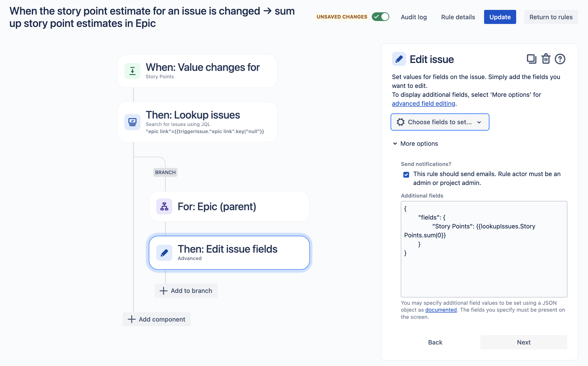Image resolution: width=588 pixels, height=366 pixels.
Task: Click the Back button
Action: click(435, 342)
